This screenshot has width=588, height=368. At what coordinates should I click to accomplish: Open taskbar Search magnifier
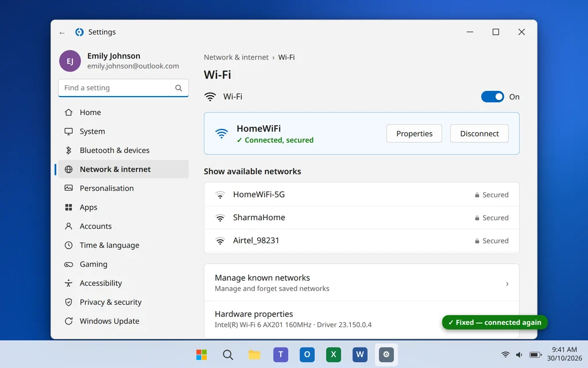227,354
